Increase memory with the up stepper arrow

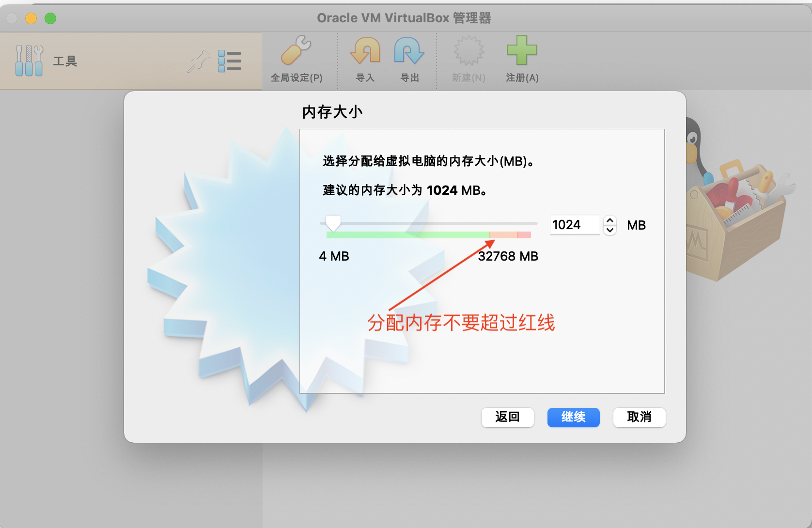[x=610, y=220]
